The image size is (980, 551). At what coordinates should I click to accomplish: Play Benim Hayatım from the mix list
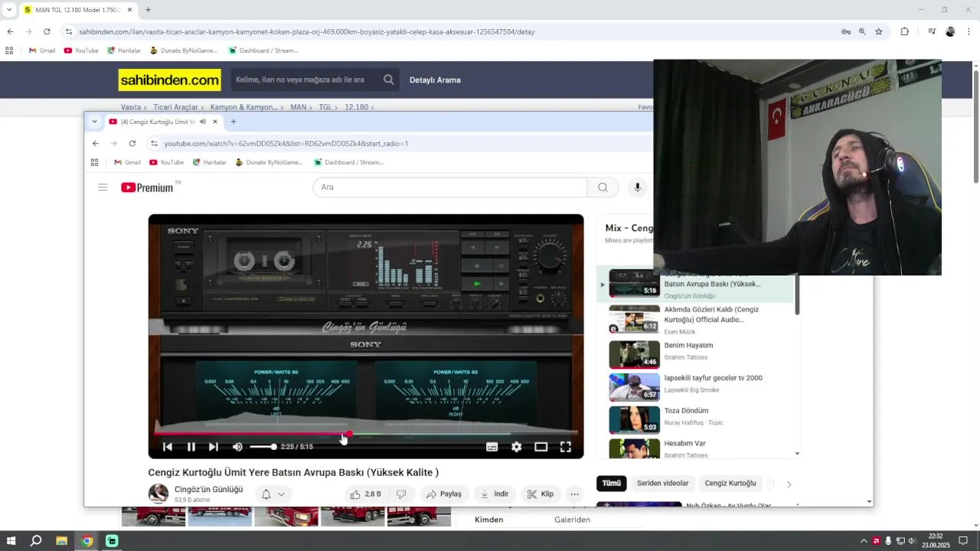701,354
